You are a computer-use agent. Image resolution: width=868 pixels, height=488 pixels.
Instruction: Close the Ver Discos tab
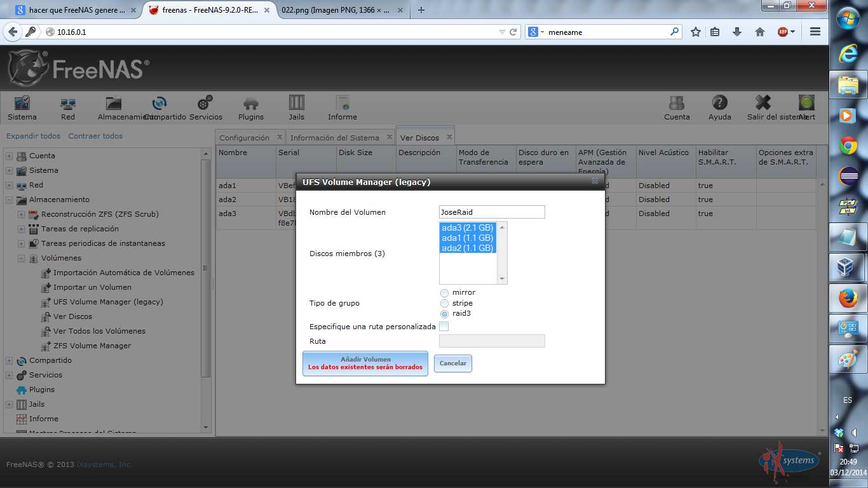pyautogui.click(x=449, y=137)
